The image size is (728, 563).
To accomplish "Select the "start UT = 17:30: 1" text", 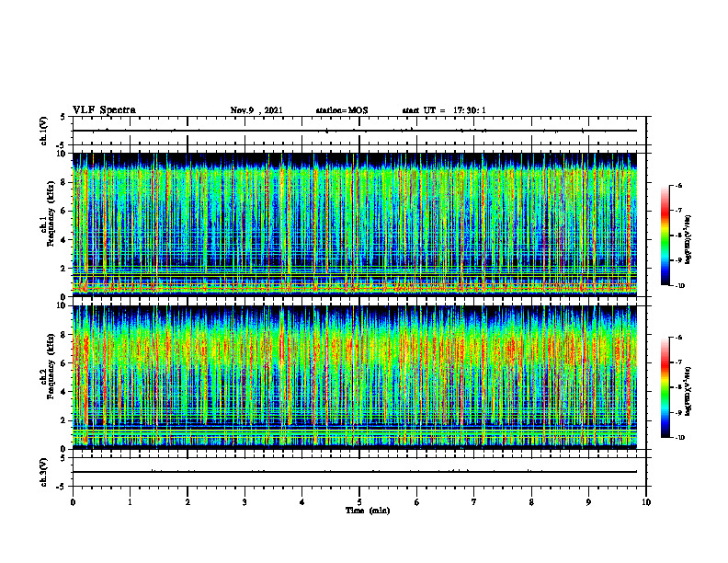I will pyautogui.click(x=444, y=110).
